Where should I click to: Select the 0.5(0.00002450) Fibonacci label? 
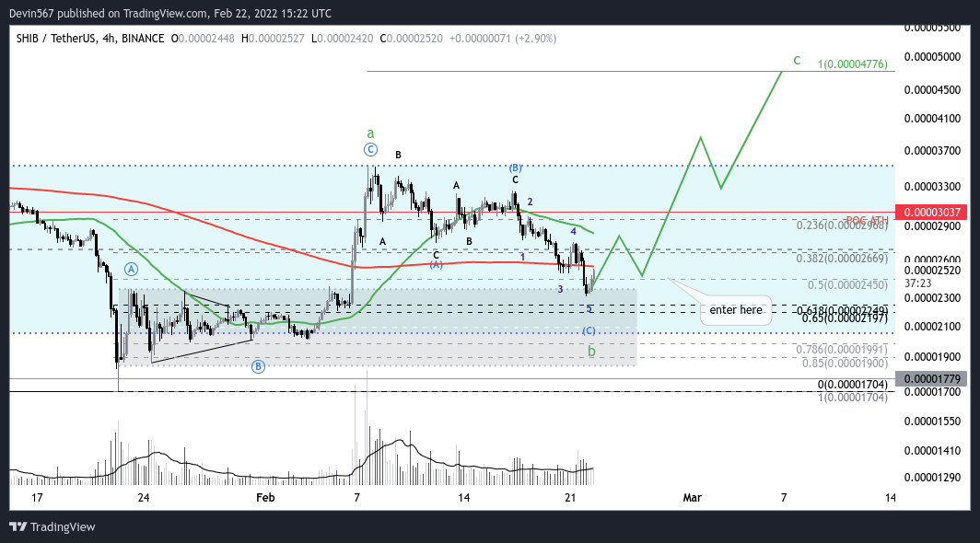tap(847, 285)
